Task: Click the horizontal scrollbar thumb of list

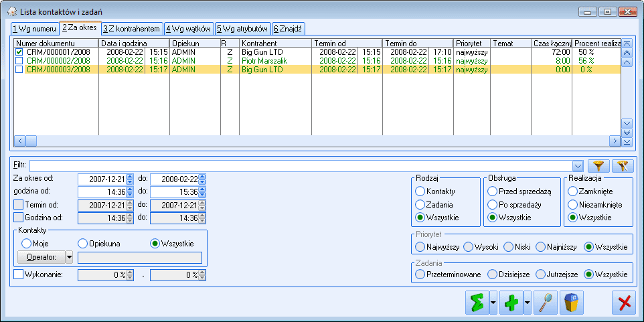Action: [31, 141]
